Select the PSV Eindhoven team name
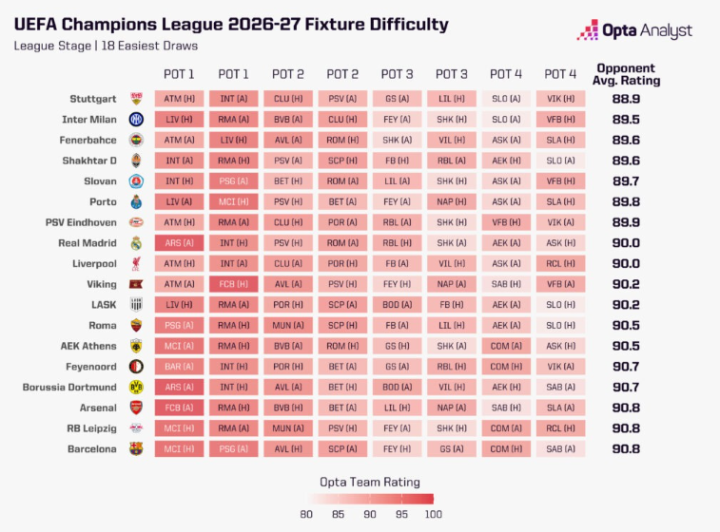 (x=81, y=223)
